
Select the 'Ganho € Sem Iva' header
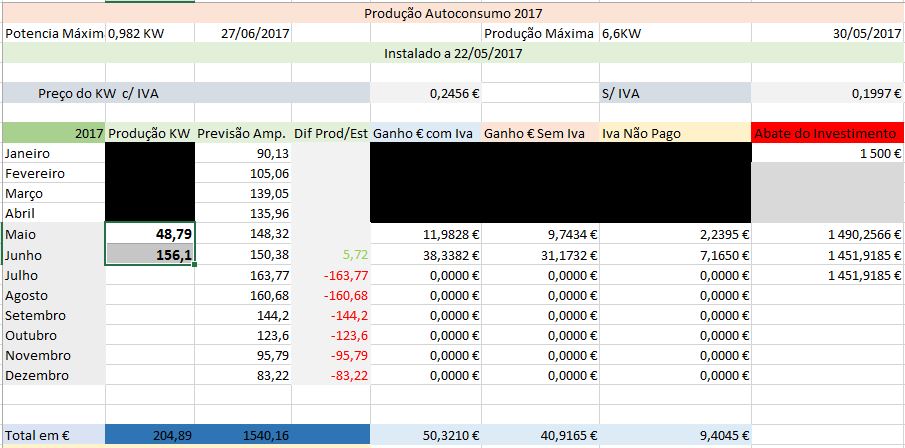(540, 133)
